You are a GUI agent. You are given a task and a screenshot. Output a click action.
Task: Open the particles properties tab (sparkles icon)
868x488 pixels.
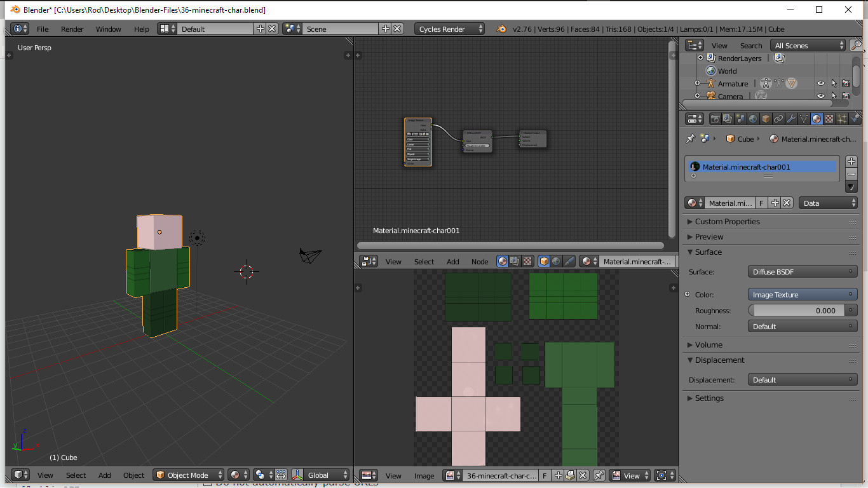pos(842,119)
